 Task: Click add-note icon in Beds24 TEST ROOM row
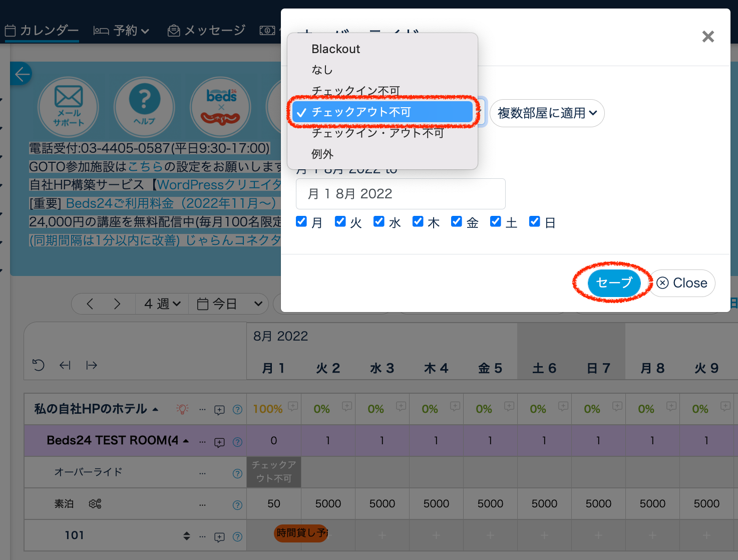[x=219, y=442]
